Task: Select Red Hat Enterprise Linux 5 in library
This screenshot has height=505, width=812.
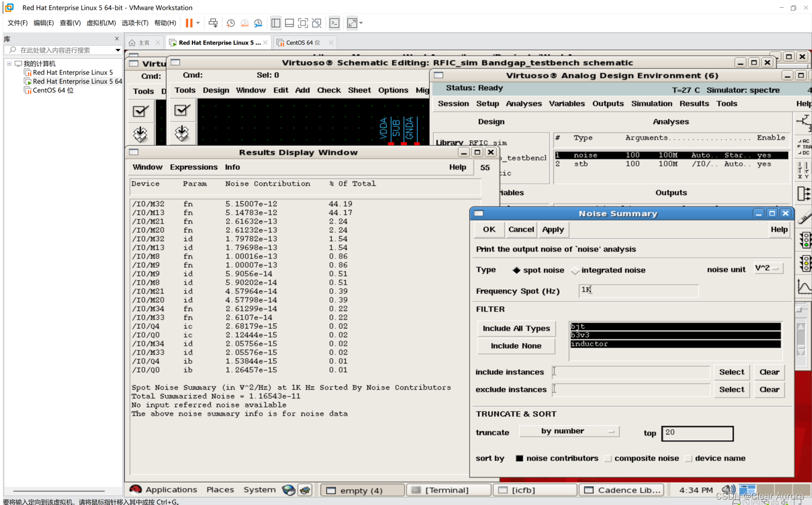Action: (x=73, y=72)
